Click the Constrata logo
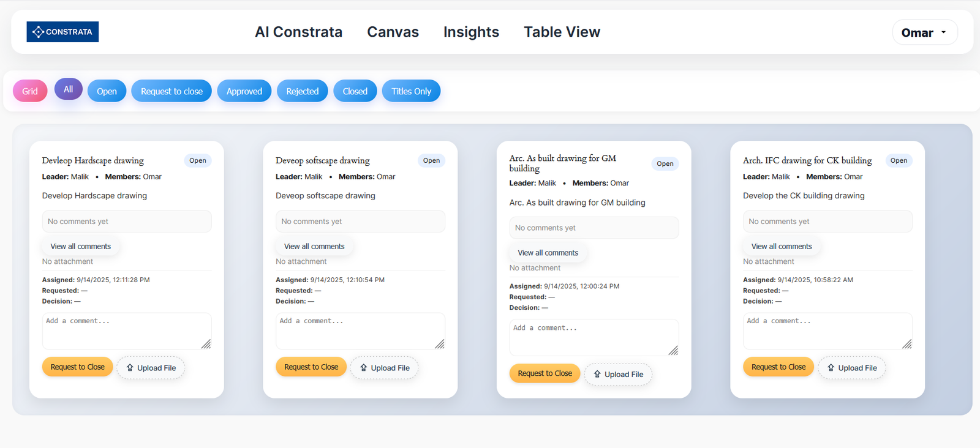This screenshot has width=980, height=448. [x=62, y=32]
